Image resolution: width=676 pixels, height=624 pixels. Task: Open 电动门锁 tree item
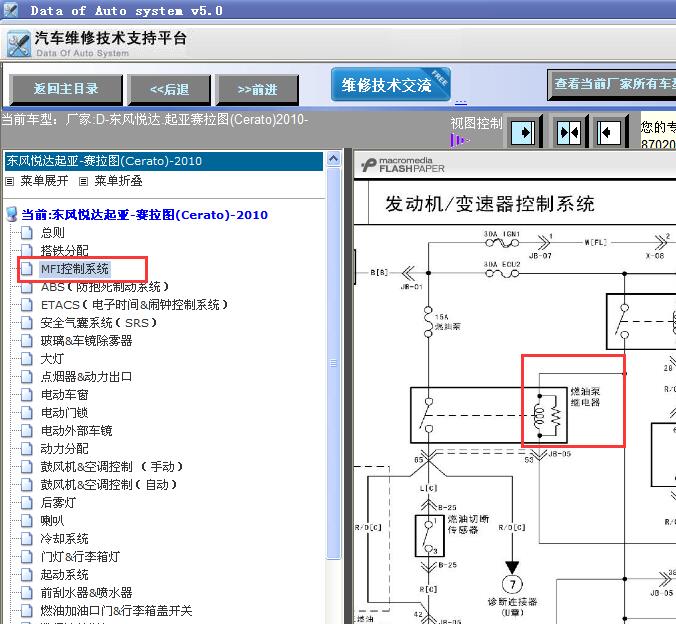pos(64,413)
